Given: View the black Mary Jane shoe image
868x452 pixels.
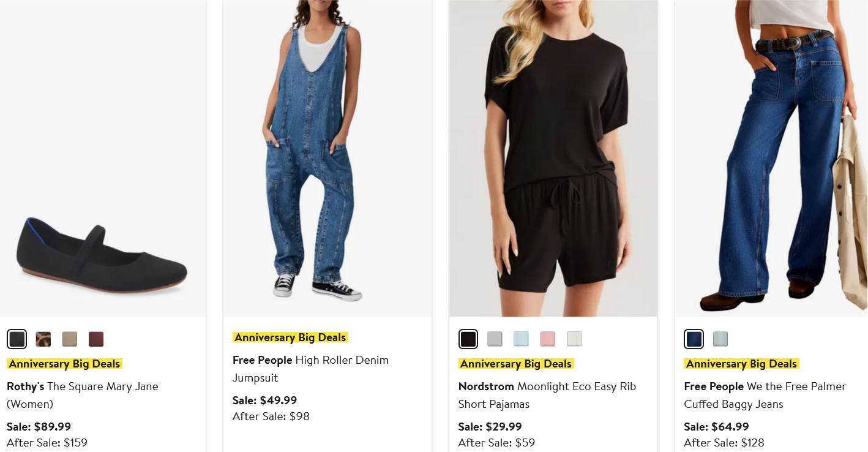Looking at the screenshot, I should click(102, 158).
